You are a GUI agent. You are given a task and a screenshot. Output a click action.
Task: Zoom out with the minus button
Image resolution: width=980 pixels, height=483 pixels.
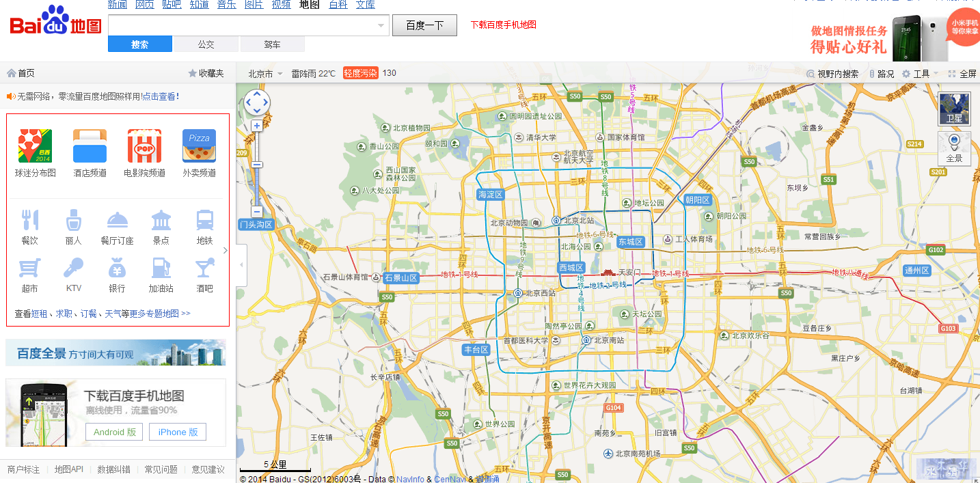(257, 211)
